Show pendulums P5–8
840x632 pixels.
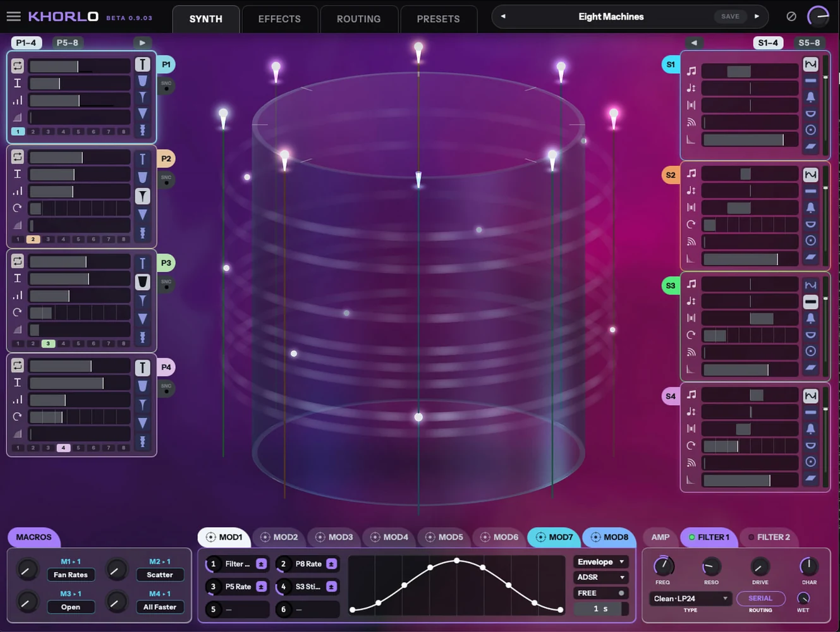(67, 43)
